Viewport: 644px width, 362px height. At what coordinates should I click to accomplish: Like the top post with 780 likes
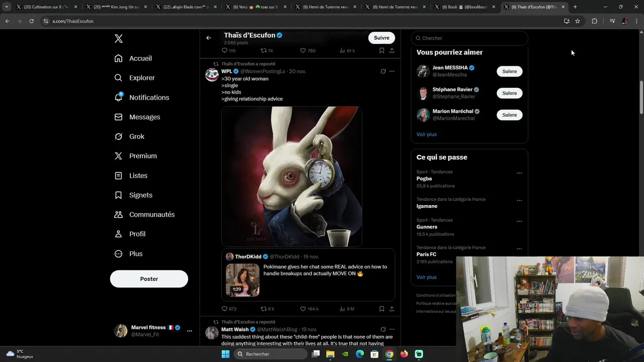point(308,51)
